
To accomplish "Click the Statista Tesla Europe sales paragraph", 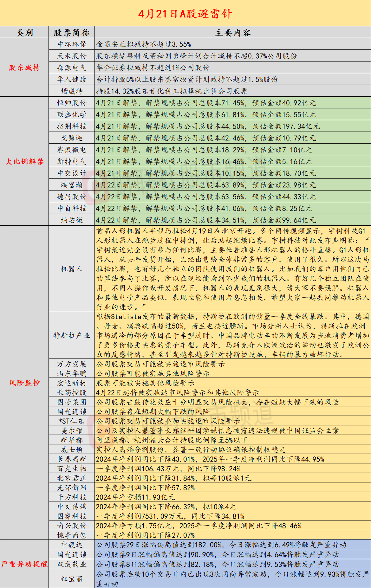I will click(x=233, y=335).
